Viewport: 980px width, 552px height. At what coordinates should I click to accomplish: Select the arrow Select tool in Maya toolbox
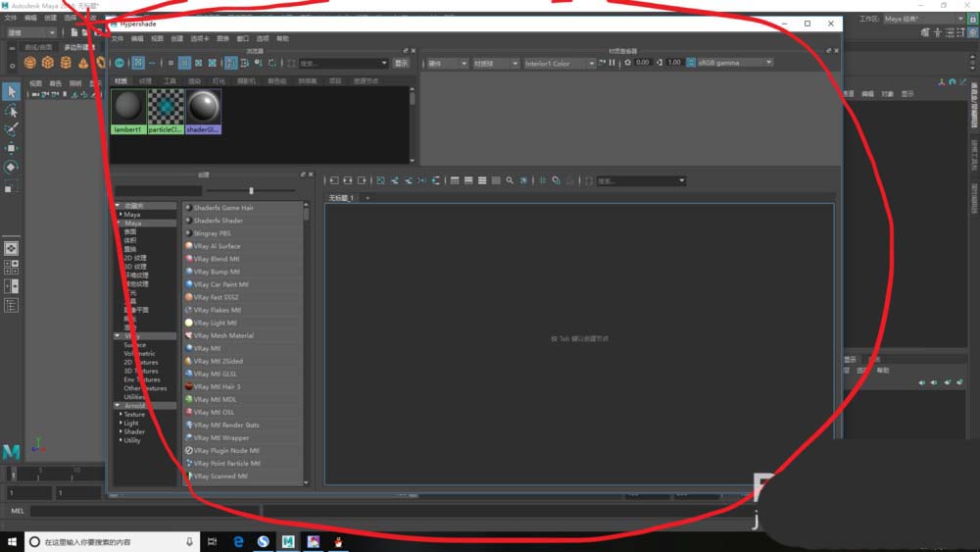click(11, 92)
